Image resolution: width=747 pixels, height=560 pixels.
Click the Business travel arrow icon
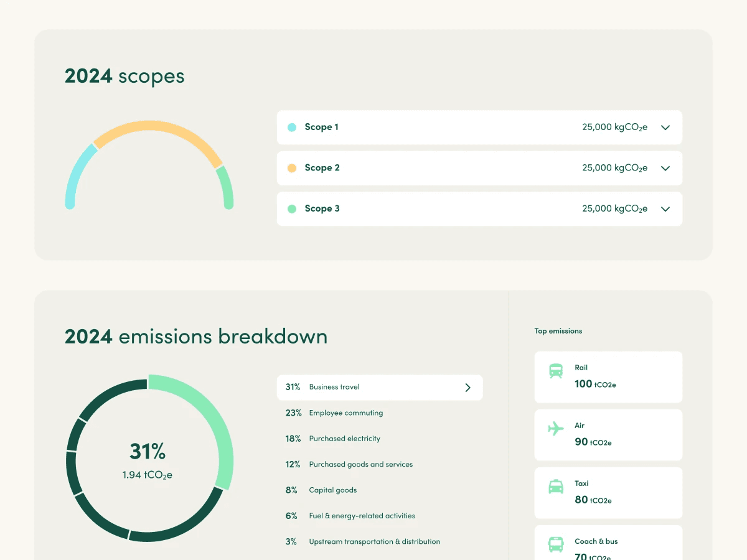point(467,387)
